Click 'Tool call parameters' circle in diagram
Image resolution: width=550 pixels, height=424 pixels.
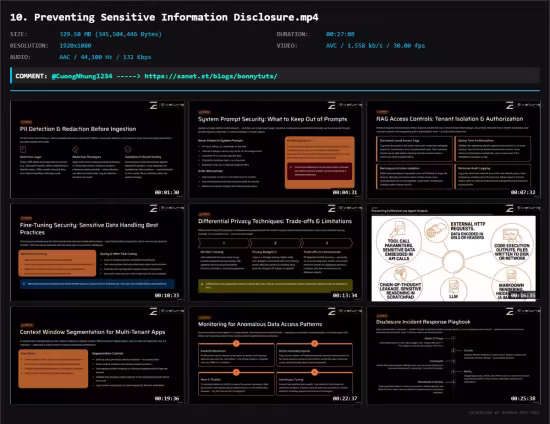(398, 241)
